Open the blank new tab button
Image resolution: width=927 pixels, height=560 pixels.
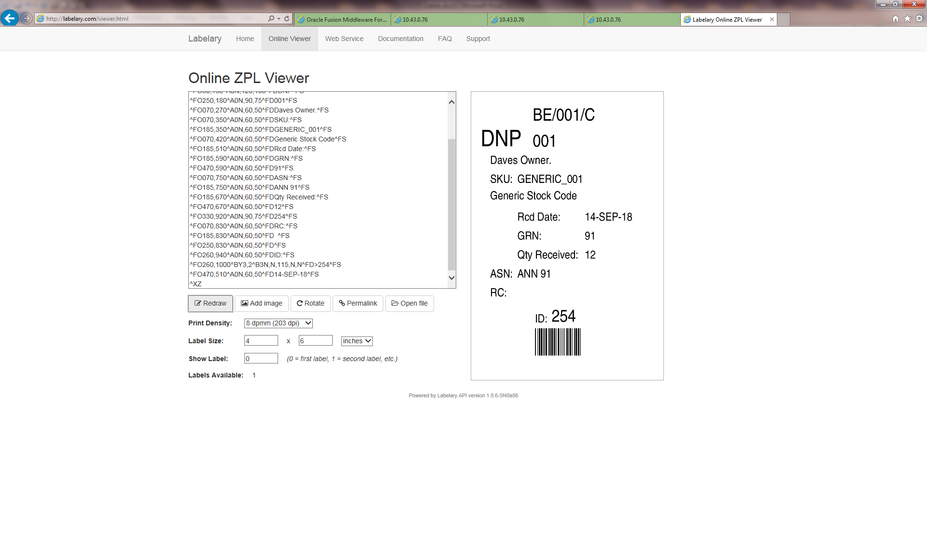(784, 20)
